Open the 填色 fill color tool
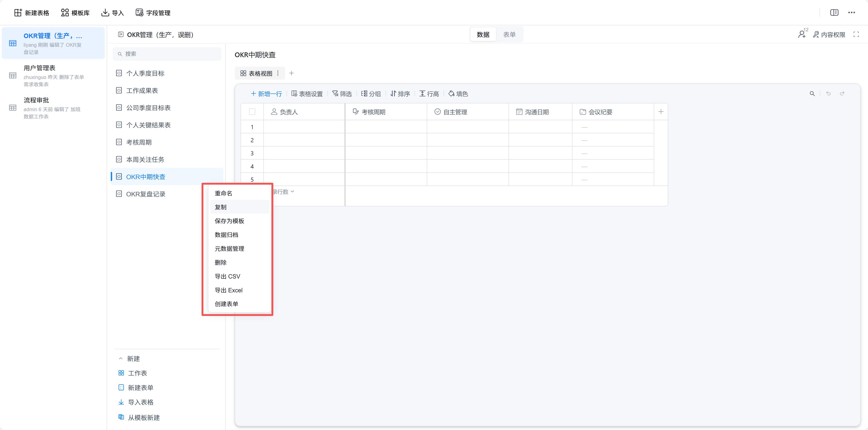Screen dimensions: 868x430 (458, 94)
